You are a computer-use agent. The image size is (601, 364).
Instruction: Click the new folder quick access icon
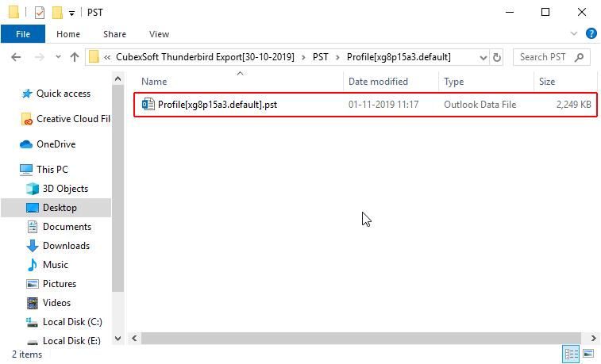point(57,13)
